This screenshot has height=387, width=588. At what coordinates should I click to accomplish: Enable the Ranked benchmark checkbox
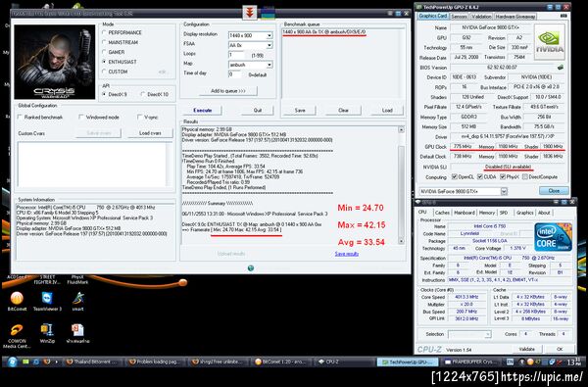pyautogui.click(x=20, y=117)
